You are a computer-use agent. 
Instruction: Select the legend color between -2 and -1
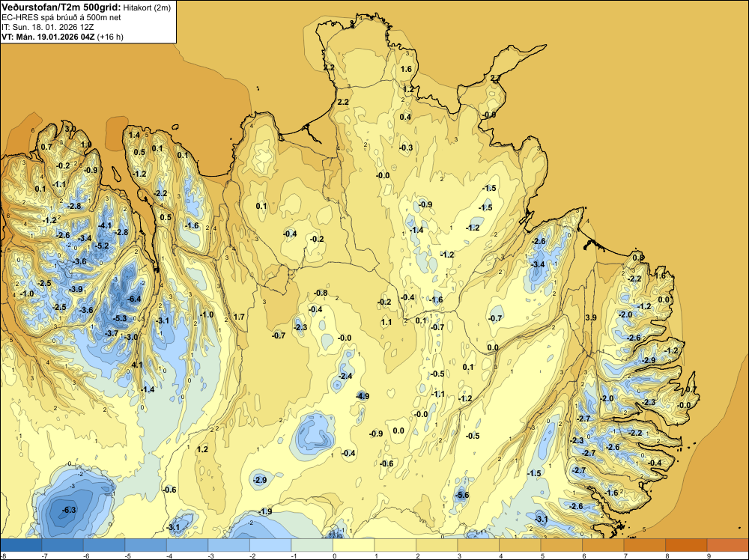click(270, 545)
